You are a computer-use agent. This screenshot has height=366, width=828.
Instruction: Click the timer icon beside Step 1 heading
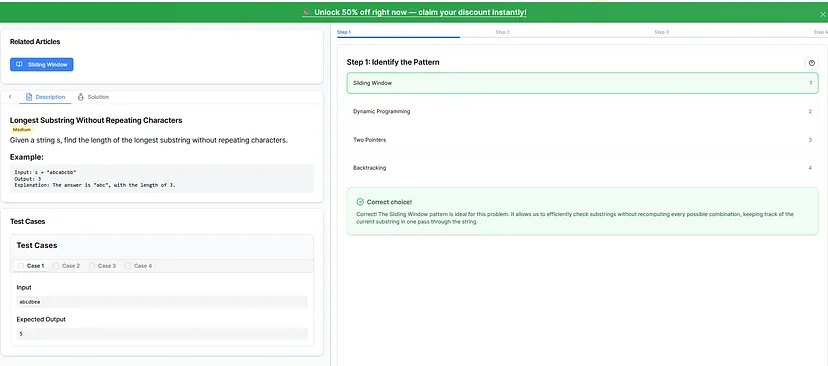coord(812,63)
